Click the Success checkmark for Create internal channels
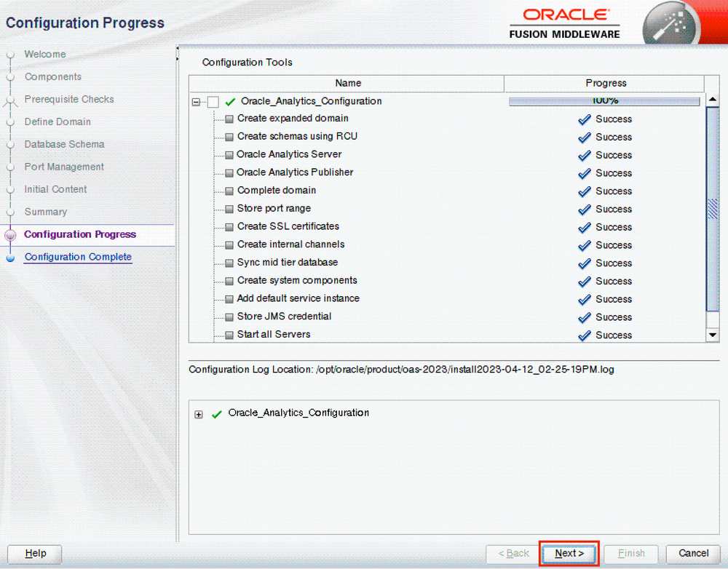728x569 pixels. (585, 245)
